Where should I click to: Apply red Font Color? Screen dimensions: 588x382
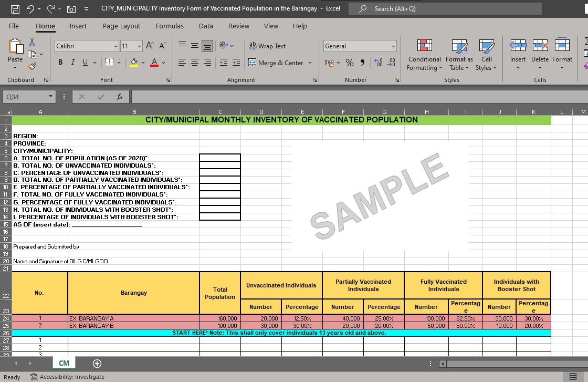pyautogui.click(x=154, y=63)
